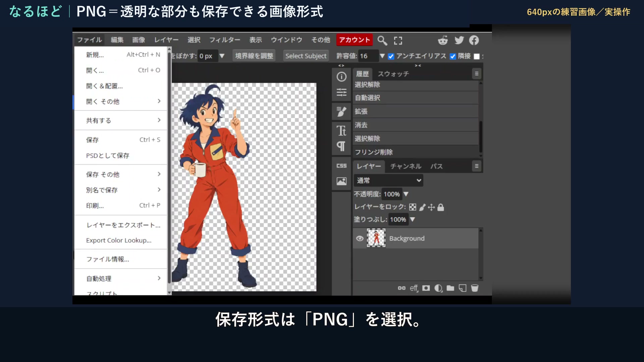Click the Select Subject button

pos(306,56)
